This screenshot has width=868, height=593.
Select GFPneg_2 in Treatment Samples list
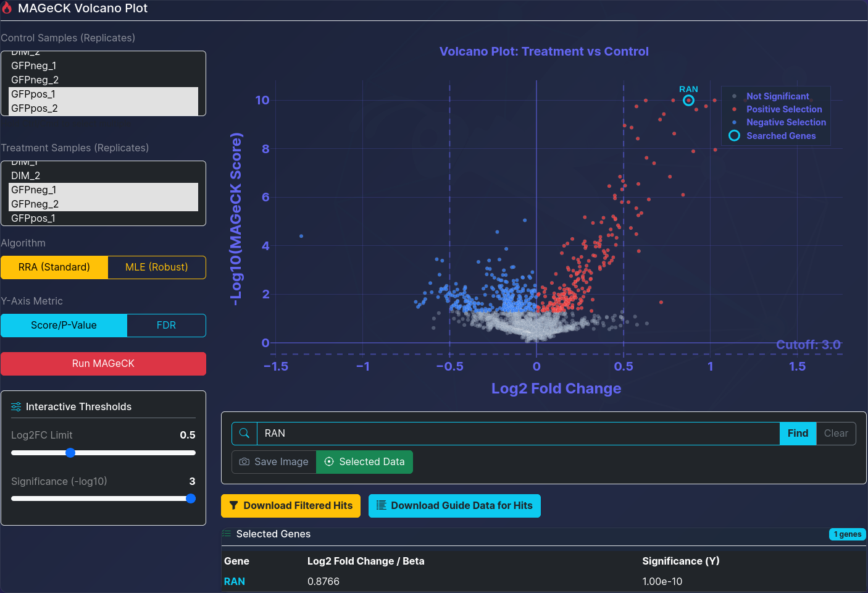tap(103, 204)
